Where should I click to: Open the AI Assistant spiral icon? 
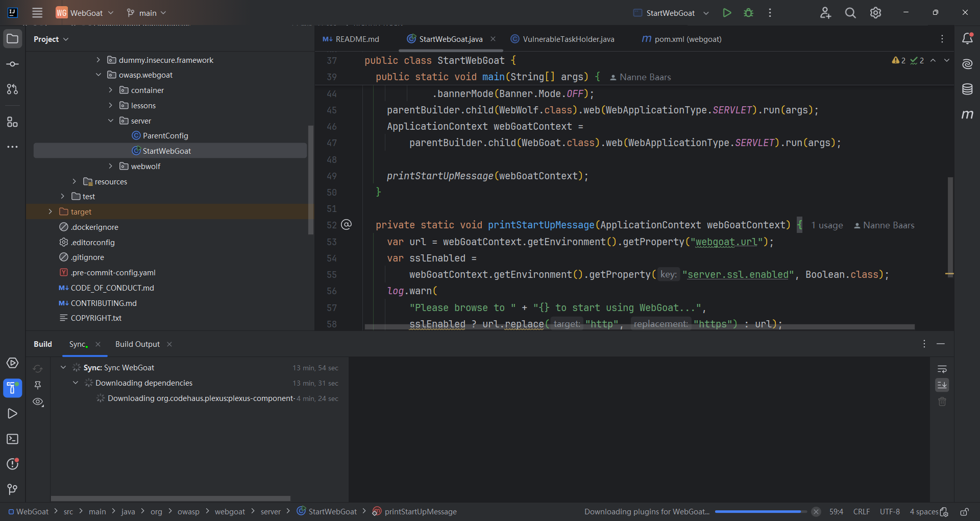[967, 64]
